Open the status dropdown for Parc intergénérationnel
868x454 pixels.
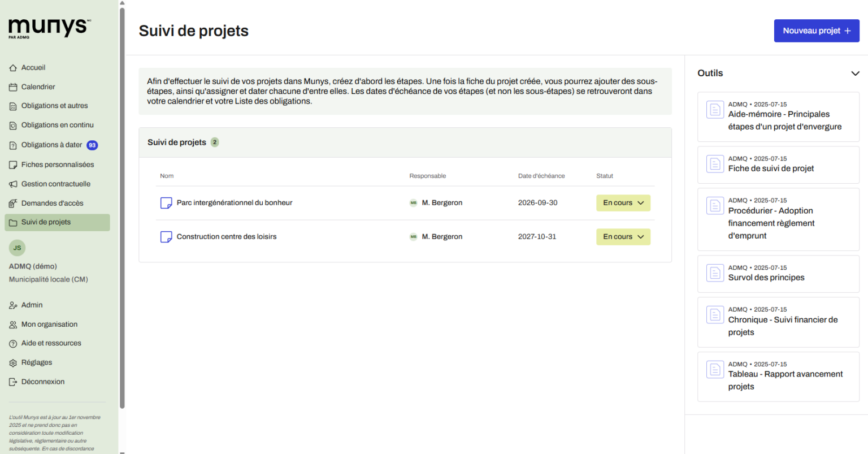(x=623, y=203)
